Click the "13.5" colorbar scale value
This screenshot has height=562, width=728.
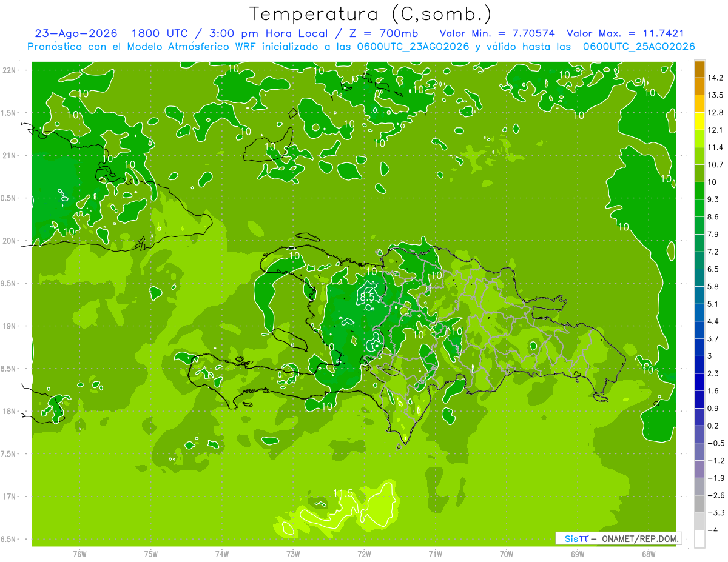pyautogui.click(x=715, y=95)
